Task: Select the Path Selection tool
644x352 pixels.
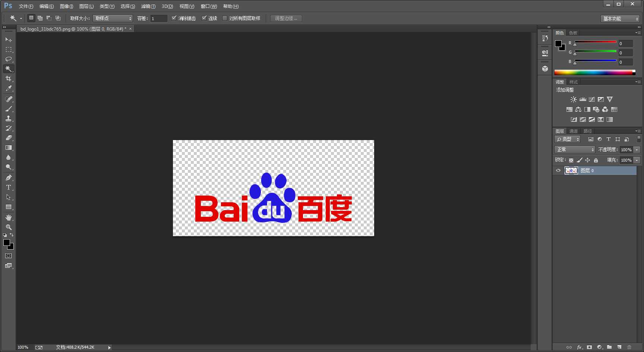Action: 9,197
